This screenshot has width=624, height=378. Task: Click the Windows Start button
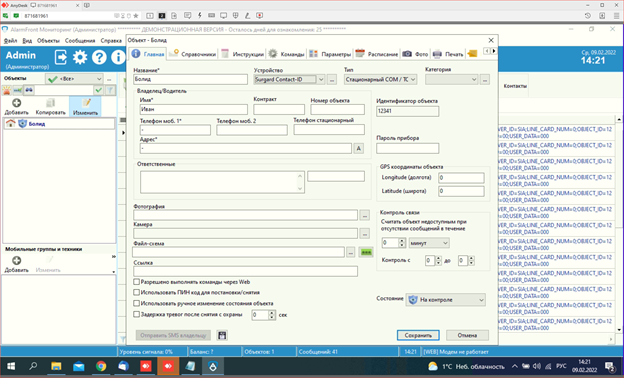(x=11, y=366)
